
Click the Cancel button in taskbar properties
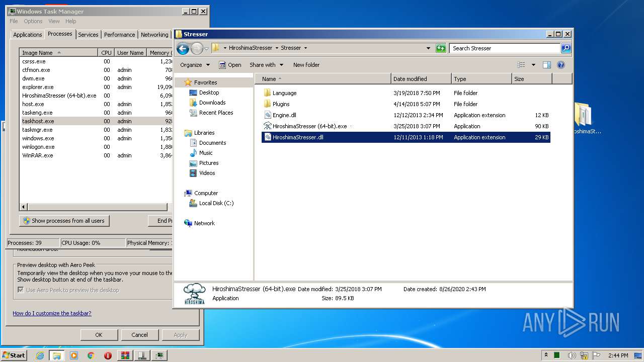(140, 335)
